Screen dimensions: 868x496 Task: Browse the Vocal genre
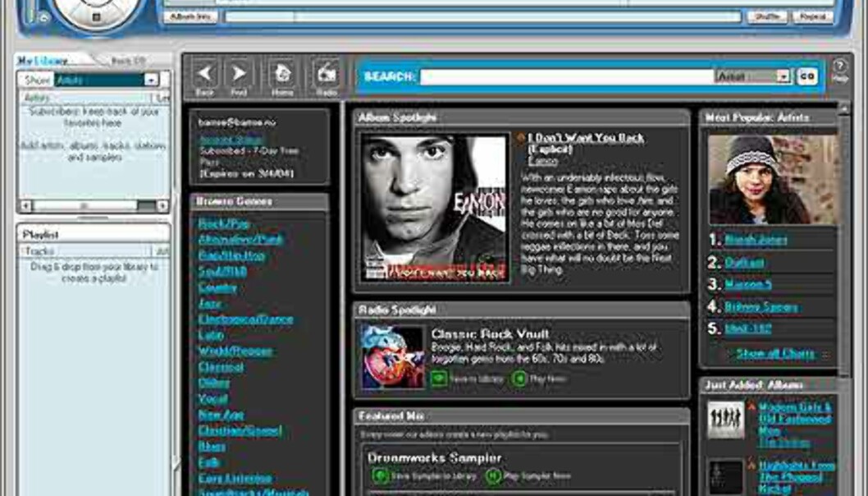tap(212, 398)
